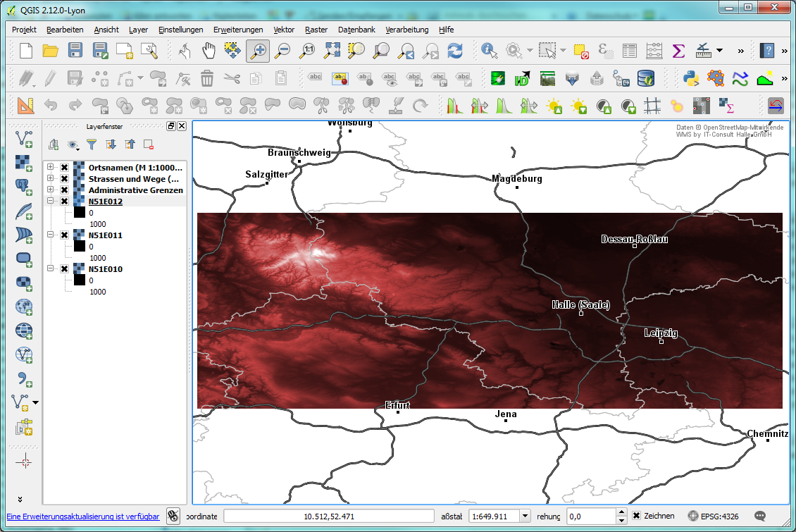Click the EPSG:4326 CRS button
Screen dimensions: 796x532
[x=714, y=516]
